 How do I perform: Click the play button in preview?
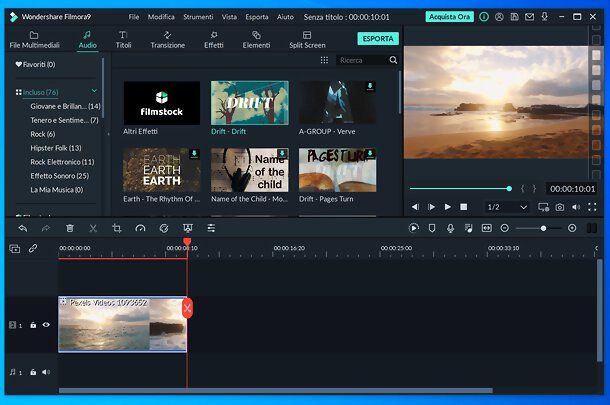[448, 207]
